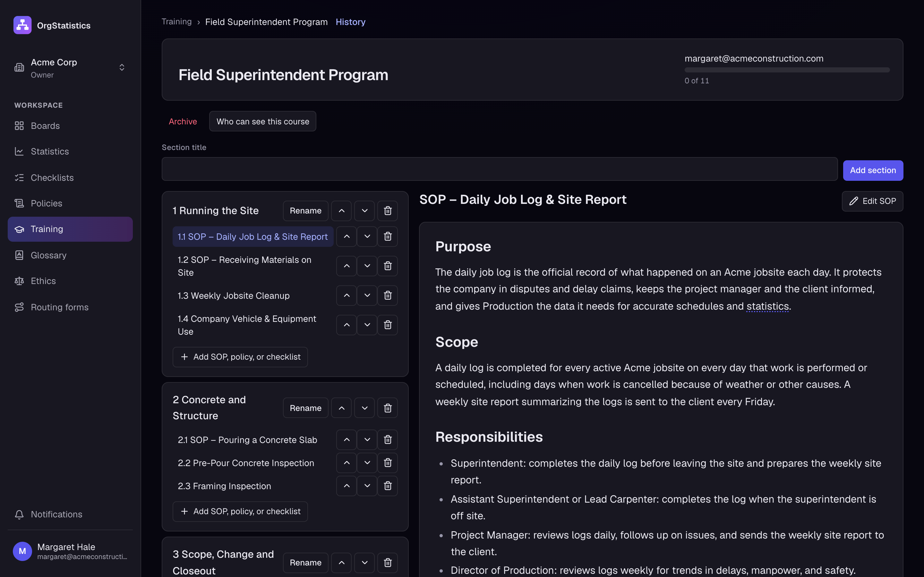This screenshot has width=924, height=577.
Task: Delete the Running the Site section
Action: coord(388,211)
